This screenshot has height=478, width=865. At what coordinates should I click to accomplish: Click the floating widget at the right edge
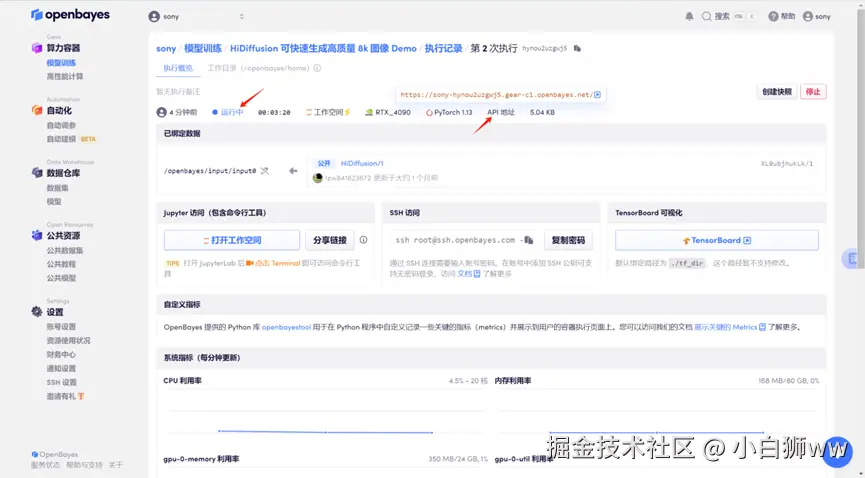coord(852,258)
